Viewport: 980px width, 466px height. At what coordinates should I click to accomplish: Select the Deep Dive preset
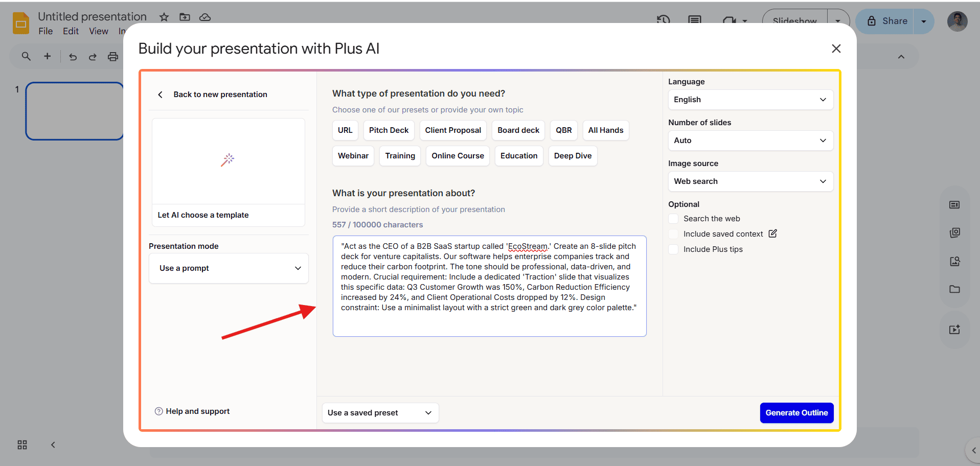tap(573, 156)
